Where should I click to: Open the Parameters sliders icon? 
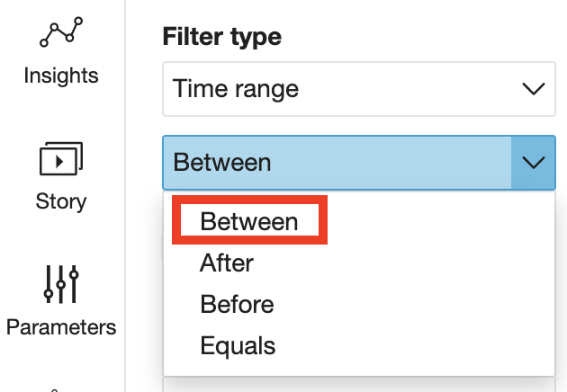point(61,284)
